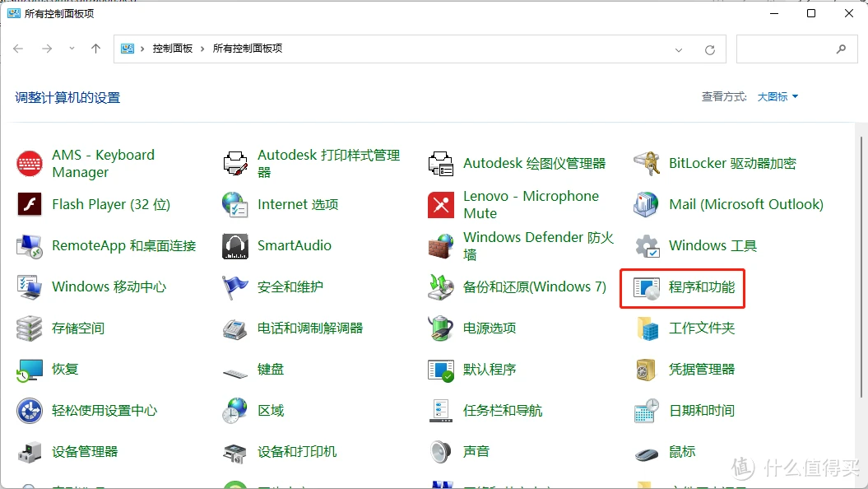Open 默认程序 icon

click(441, 370)
